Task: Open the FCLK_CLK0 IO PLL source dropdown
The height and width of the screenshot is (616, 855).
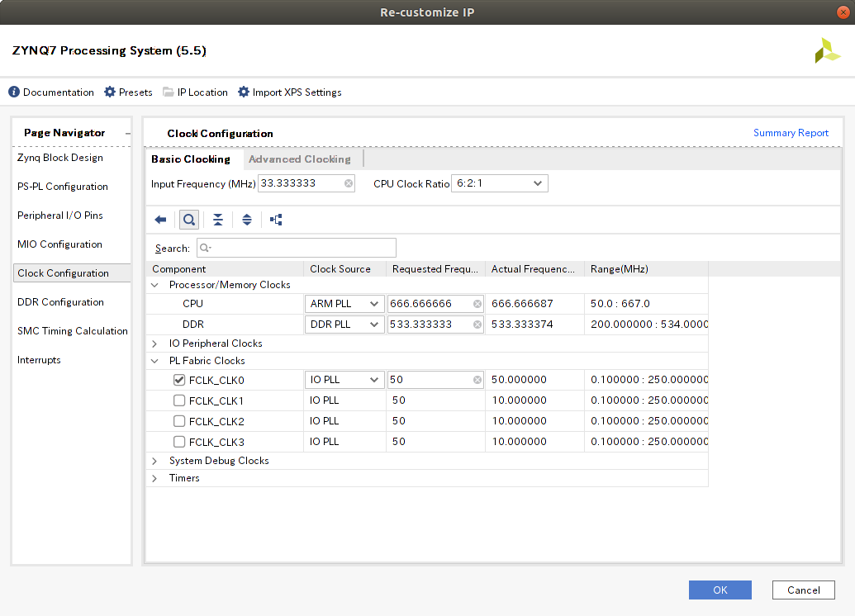Action: point(344,380)
